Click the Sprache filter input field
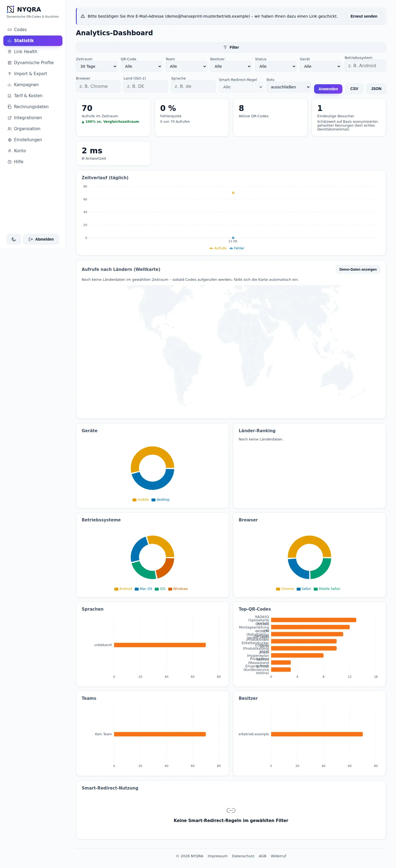Viewport: 396px width, 868px height. click(x=193, y=86)
